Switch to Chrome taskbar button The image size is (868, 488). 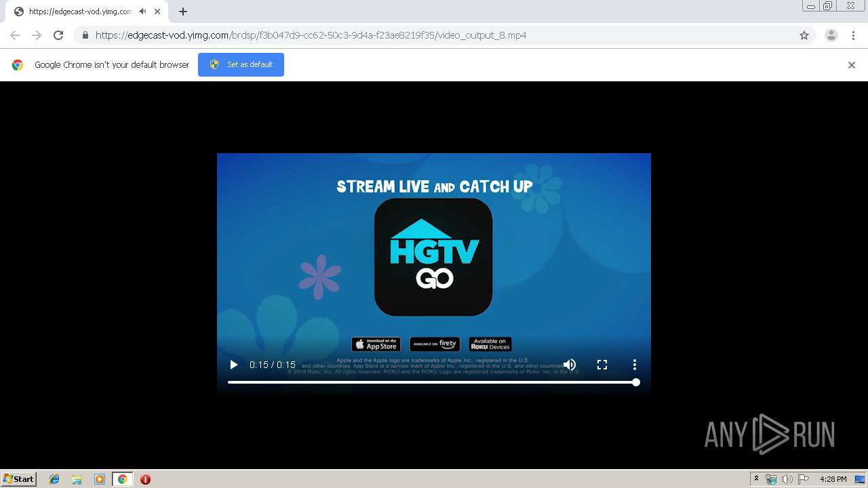coord(122,479)
